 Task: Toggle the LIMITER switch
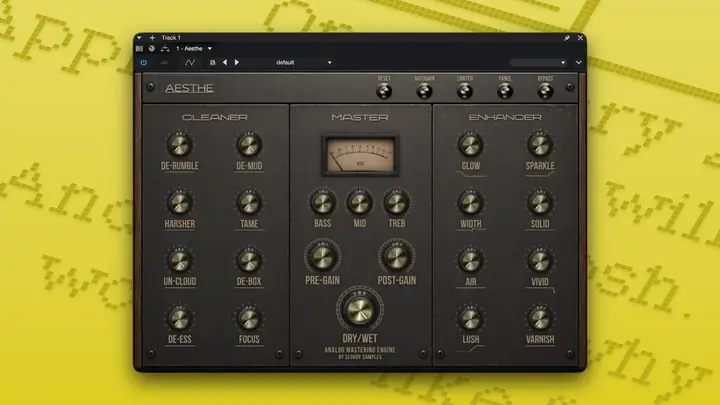pos(465,91)
